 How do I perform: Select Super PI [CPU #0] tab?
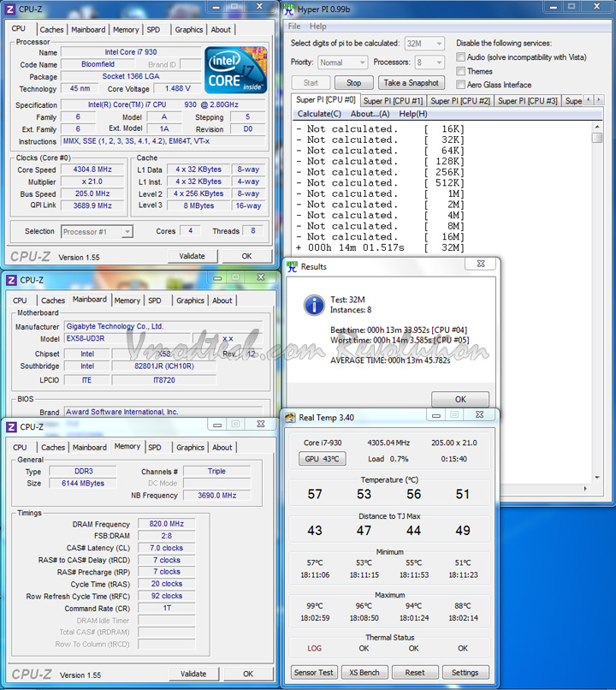325,99
